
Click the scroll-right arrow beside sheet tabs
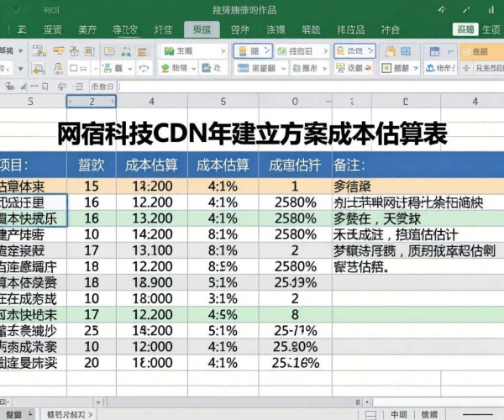pos(98,402)
